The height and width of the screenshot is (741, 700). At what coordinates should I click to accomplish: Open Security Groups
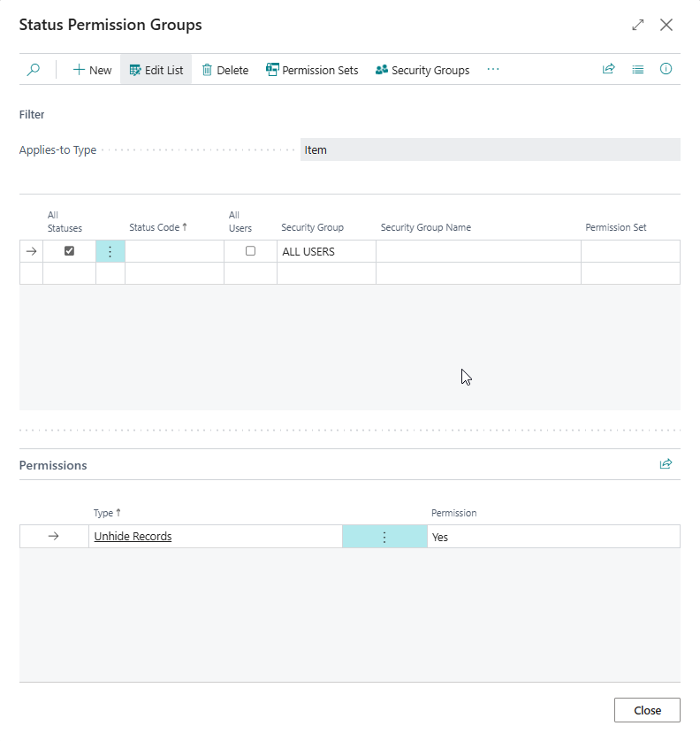pyautogui.click(x=422, y=70)
